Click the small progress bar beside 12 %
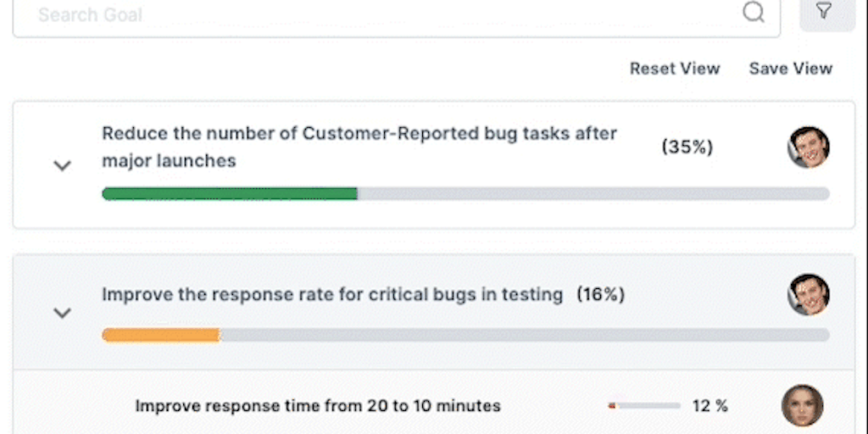The width and height of the screenshot is (868, 434). click(644, 406)
